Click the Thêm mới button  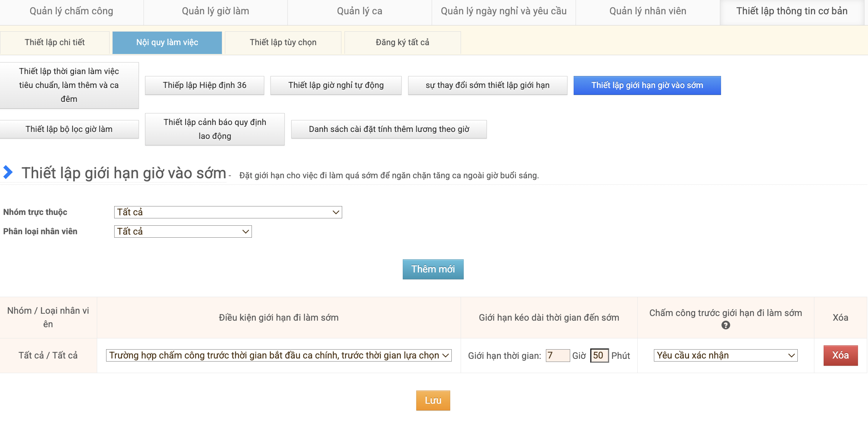(x=433, y=269)
